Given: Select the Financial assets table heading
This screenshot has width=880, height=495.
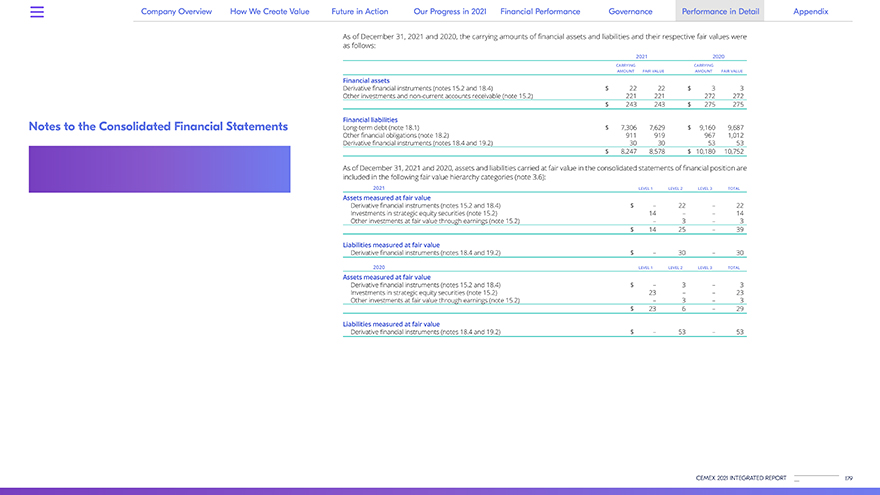Looking at the screenshot, I should coord(366,80).
